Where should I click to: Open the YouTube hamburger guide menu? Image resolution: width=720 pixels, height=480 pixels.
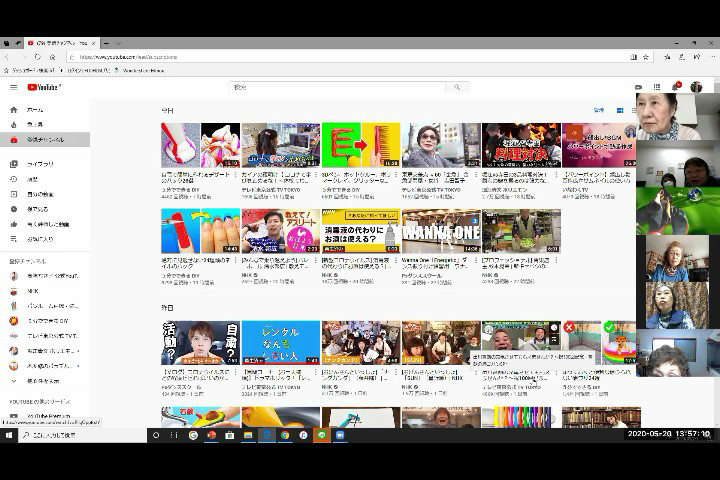coord(13,87)
